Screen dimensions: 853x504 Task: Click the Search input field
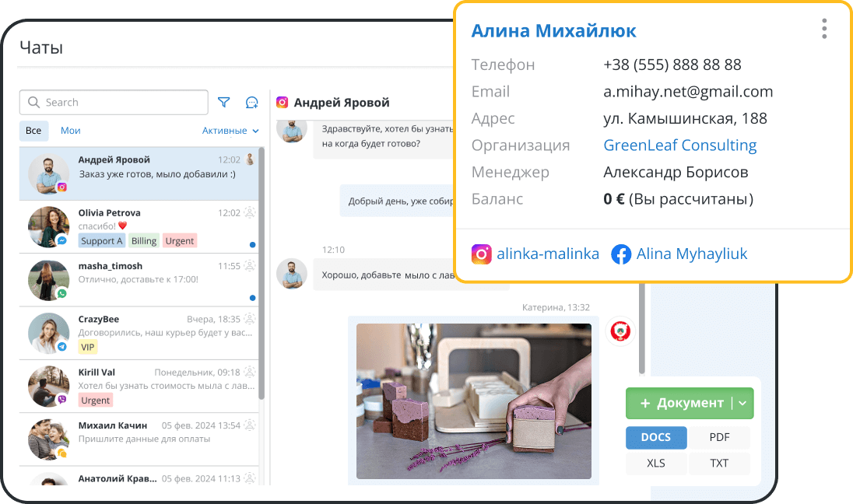[113, 102]
